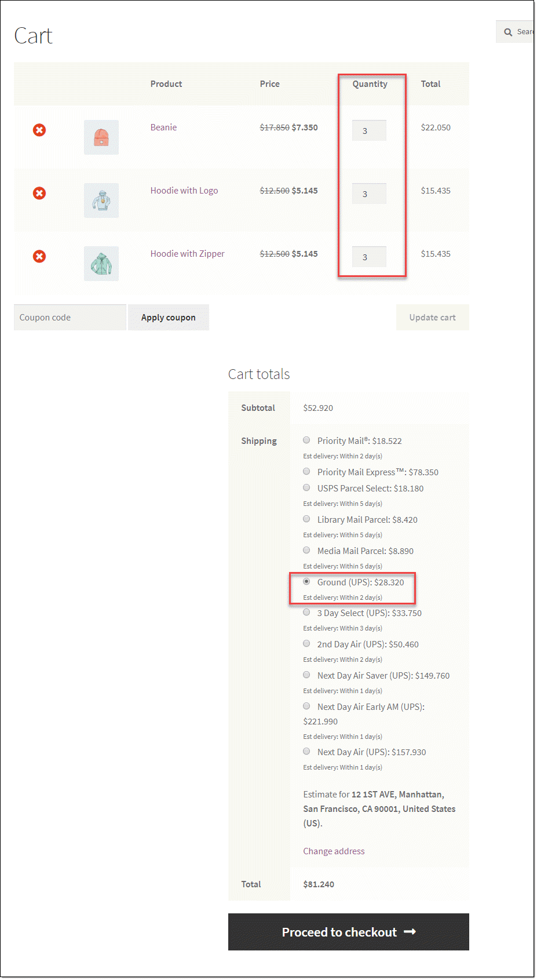Click the Beanie sale price $7.350
Screen dimensions: 537x980
tap(305, 127)
